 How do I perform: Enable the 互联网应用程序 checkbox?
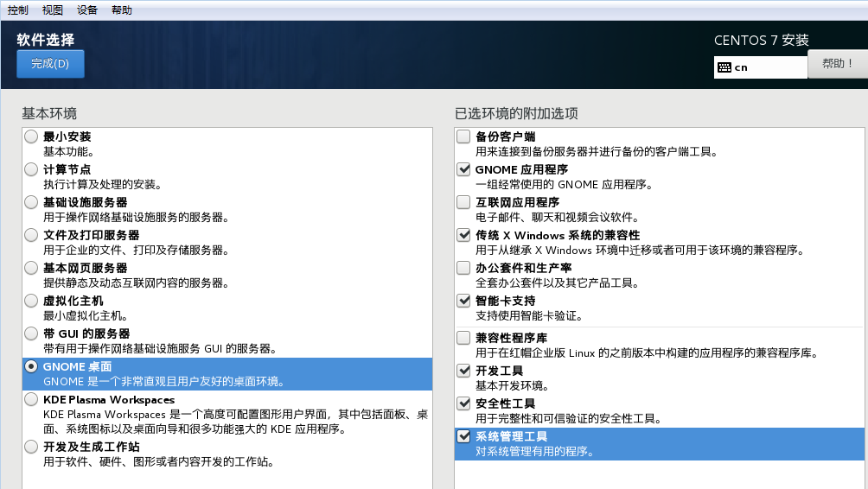coord(463,202)
